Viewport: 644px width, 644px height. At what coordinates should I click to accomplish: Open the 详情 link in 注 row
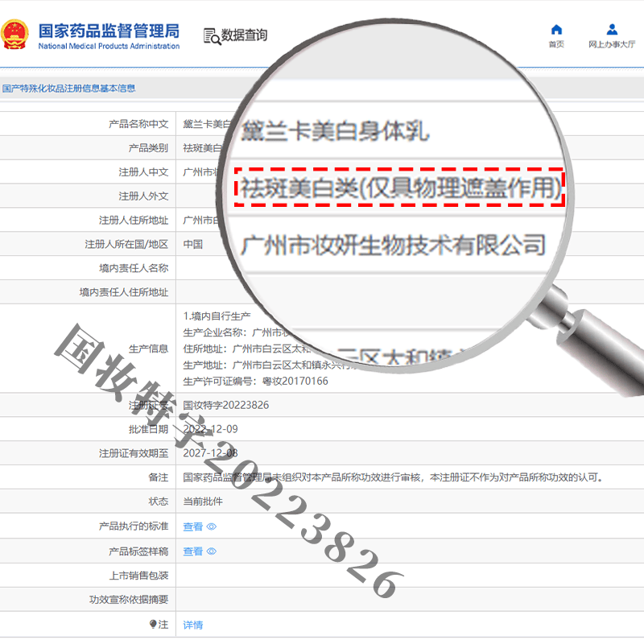pyautogui.click(x=193, y=625)
